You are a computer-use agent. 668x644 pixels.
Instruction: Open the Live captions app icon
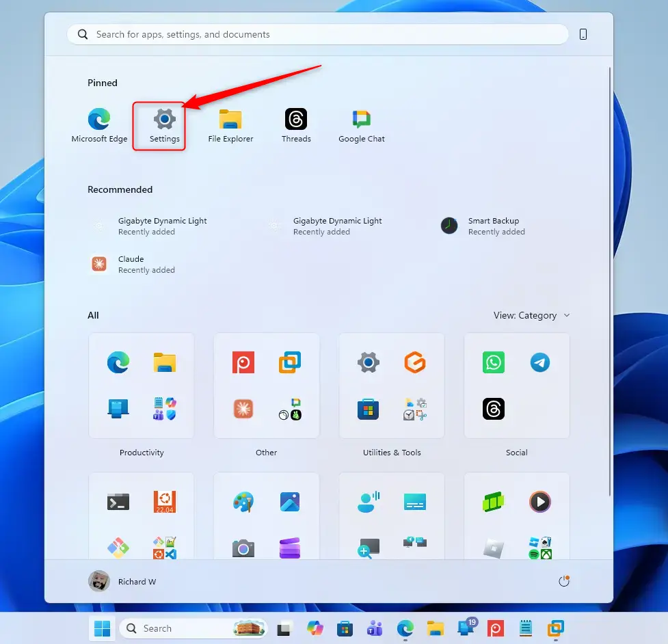[x=415, y=502]
